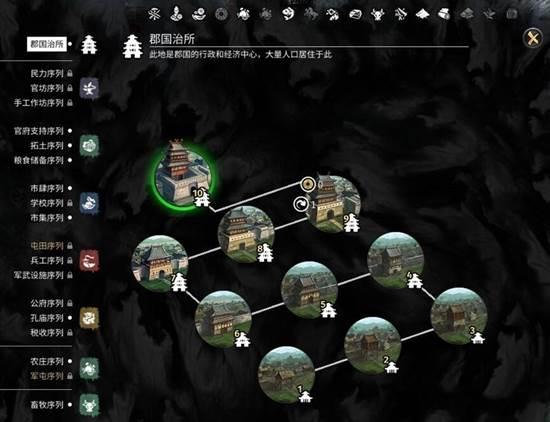
Task: Choose the level 5 town building node
Action: point(309,290)
